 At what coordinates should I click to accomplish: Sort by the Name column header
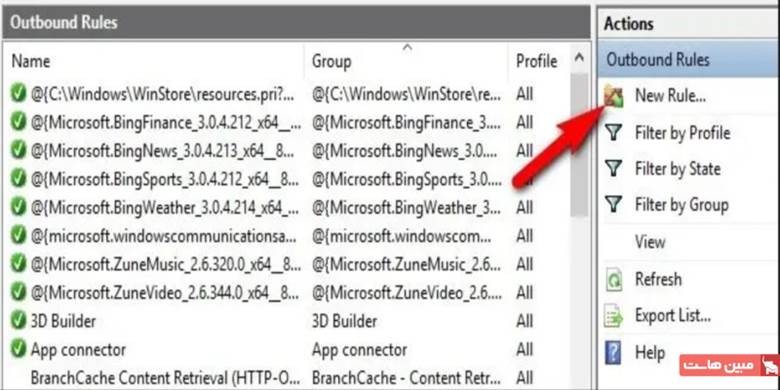(x=31, y=61)
